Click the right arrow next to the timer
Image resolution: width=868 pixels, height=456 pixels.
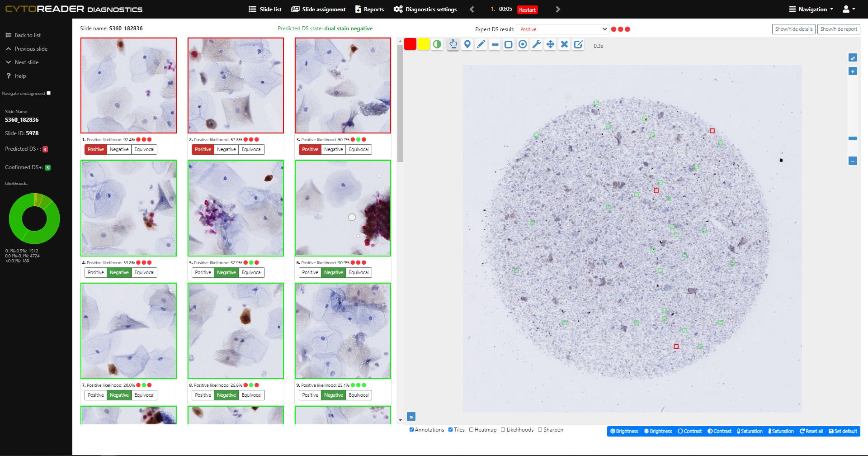point(558,9)
